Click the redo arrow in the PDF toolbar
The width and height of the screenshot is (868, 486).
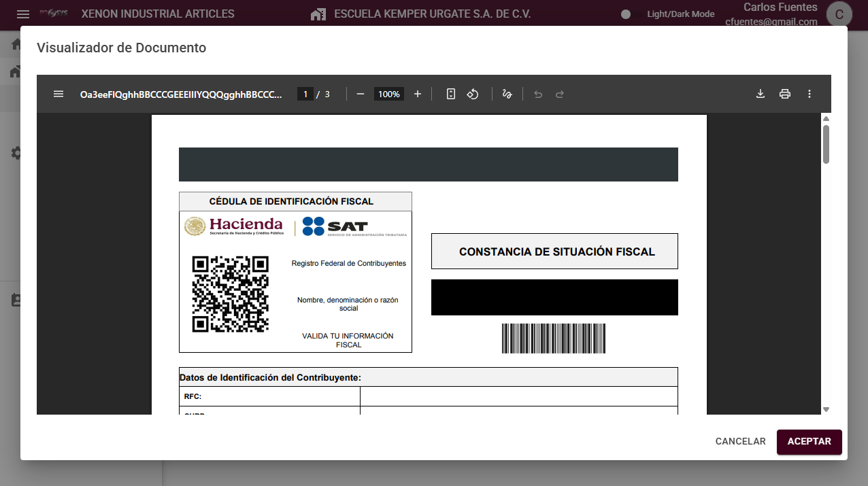pyautogui.click(x=560, y=94)
